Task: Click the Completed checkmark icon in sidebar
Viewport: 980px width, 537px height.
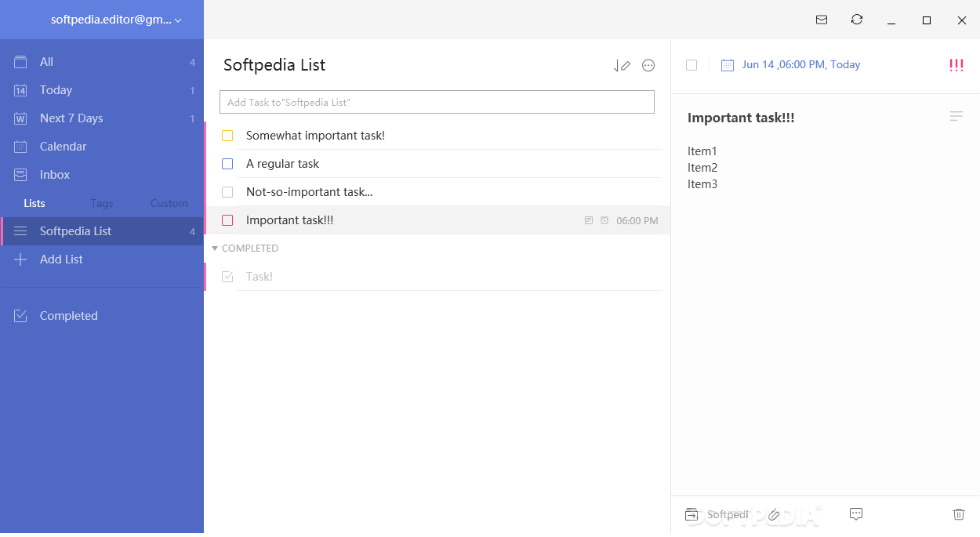Action: coord(20,316)
